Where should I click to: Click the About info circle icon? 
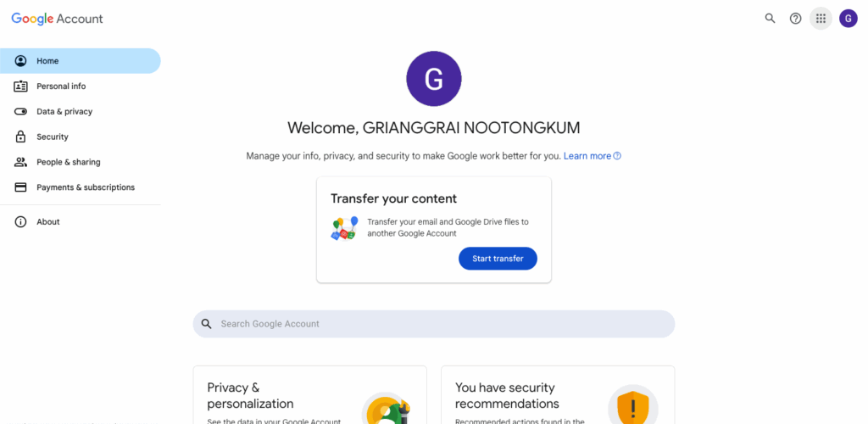(x=20, y=222)
